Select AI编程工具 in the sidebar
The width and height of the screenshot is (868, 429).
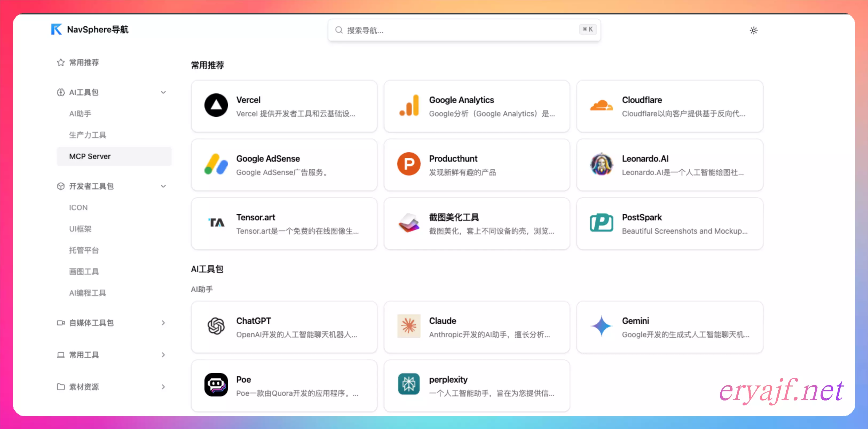point(88,293)
